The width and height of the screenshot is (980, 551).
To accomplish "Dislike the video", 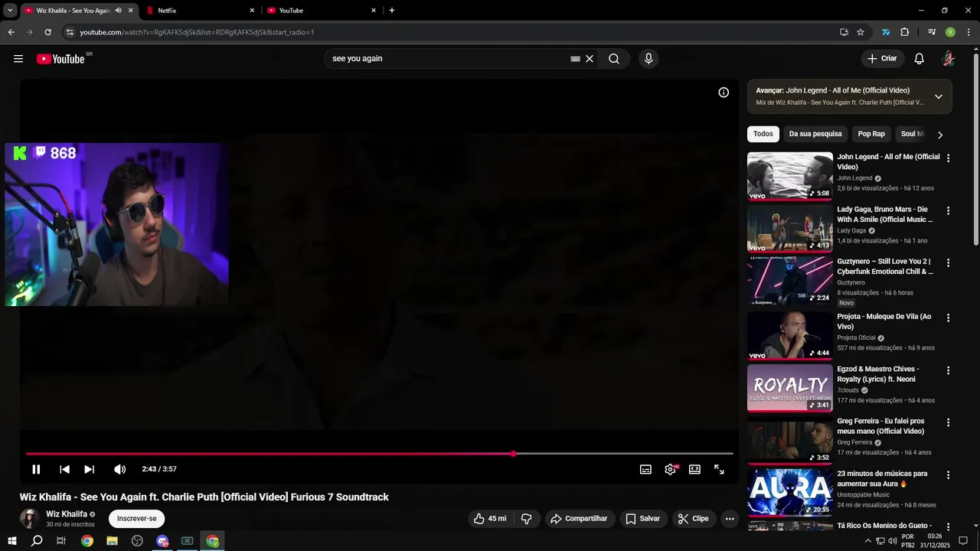I will (526, 519).
